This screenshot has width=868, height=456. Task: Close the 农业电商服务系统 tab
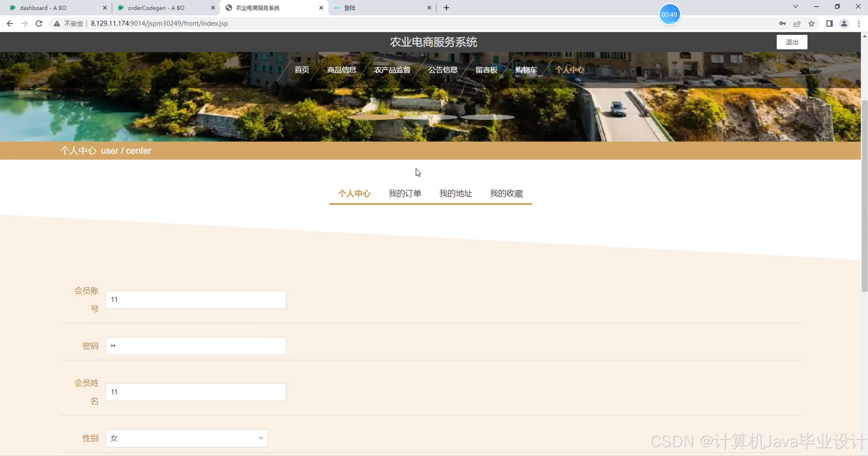click(x=321, y=8)
